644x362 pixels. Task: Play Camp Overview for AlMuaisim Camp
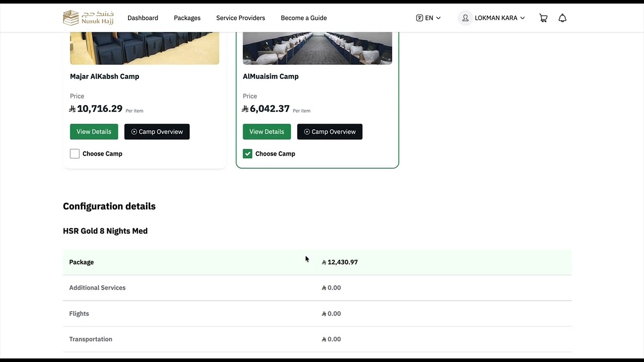coord(330,132)
